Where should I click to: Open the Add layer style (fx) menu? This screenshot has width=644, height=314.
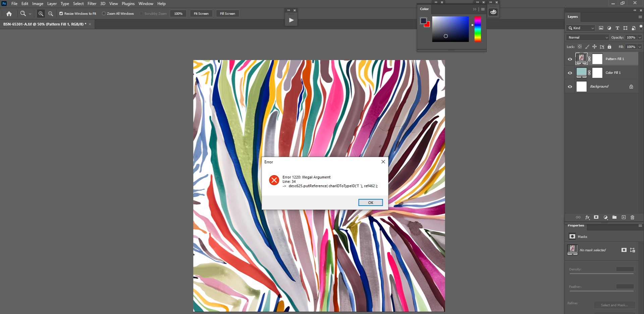(x=587, y=217)
